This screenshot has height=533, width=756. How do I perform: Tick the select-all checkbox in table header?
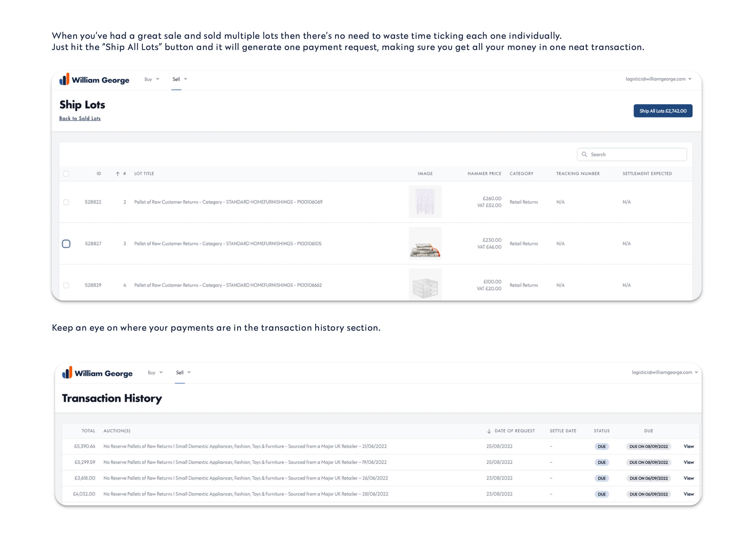point(66,174)
